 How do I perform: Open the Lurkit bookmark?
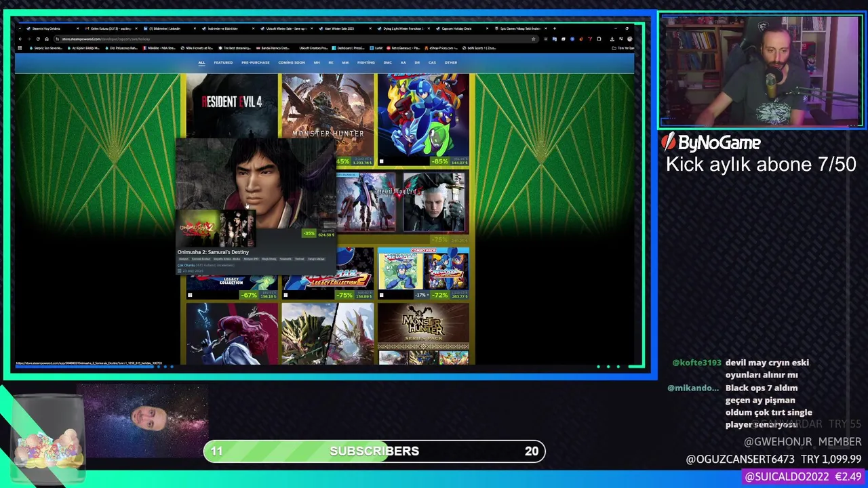pos(376,48)
